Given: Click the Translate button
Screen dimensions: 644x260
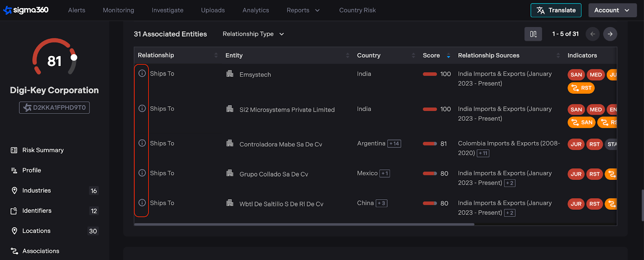Looking at the screenshot, I should [556, 10].
